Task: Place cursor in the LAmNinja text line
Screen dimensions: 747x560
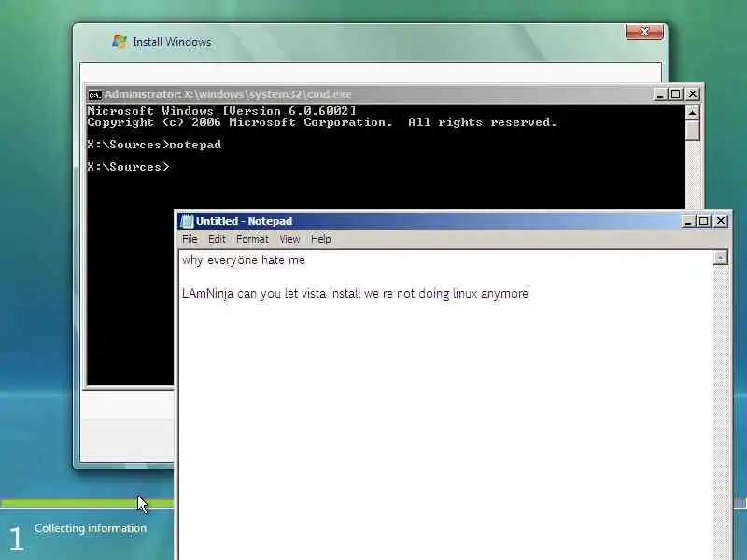Action: point(355,293)
